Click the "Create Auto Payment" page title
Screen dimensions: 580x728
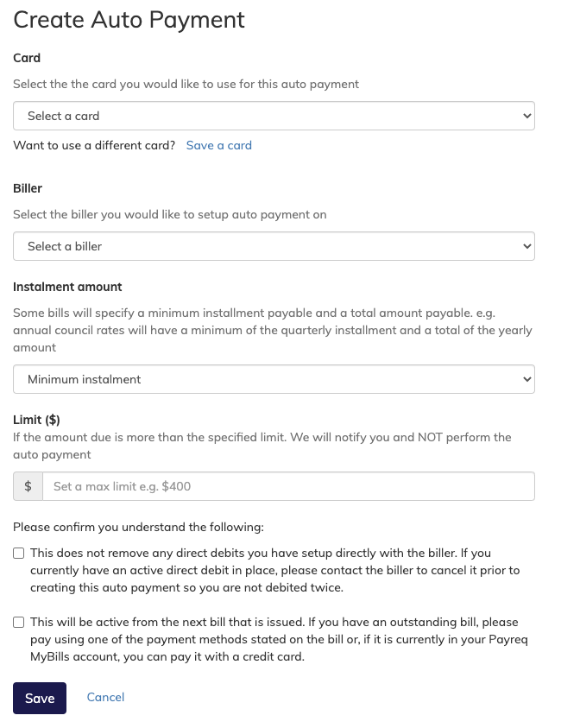(x=128, y=20)
